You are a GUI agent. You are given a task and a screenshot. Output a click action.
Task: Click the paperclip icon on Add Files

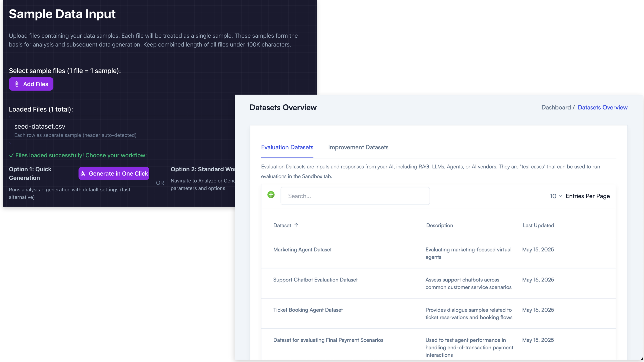pyautogui.click(x=17, y=84)
